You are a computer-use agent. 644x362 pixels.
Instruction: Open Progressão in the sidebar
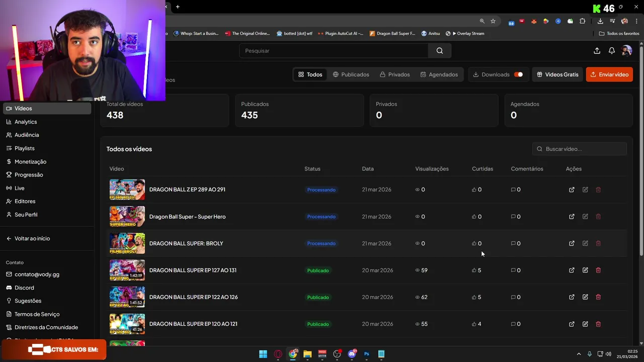pyautogui.click(x=47, y=174)
